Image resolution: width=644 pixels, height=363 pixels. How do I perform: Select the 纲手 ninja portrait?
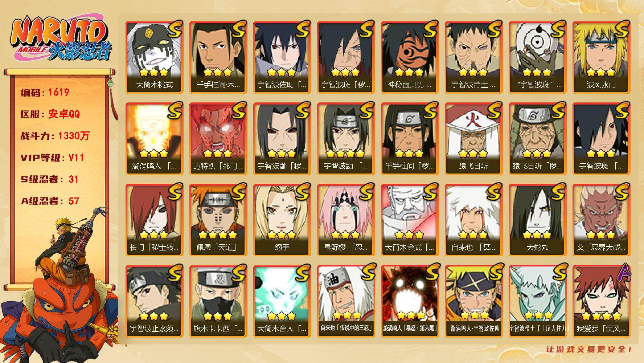[x=282, y=220]
